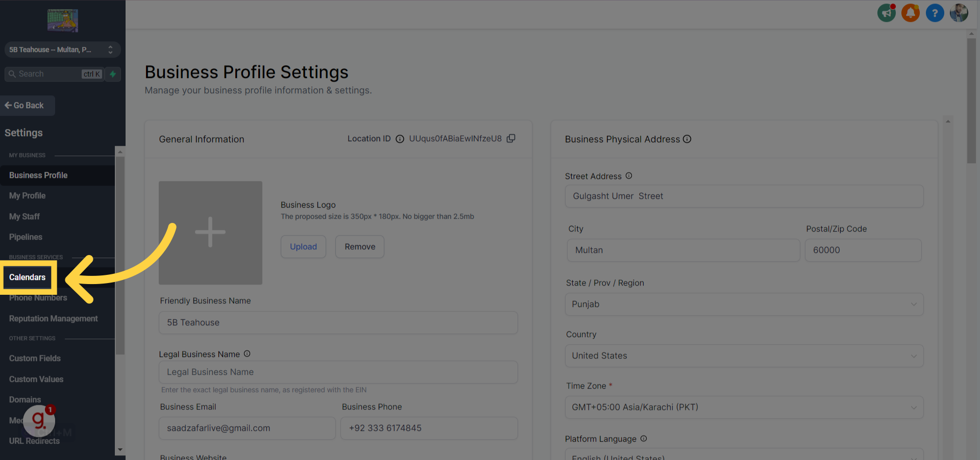Click Business Physical Address info icon
The image size is (980, 460).
687,139
